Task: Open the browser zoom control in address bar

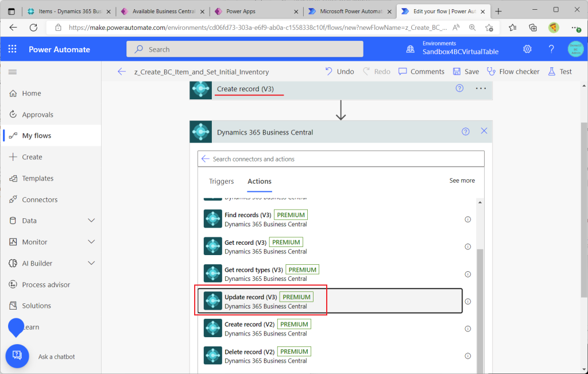Action: [x=472, y=28]
